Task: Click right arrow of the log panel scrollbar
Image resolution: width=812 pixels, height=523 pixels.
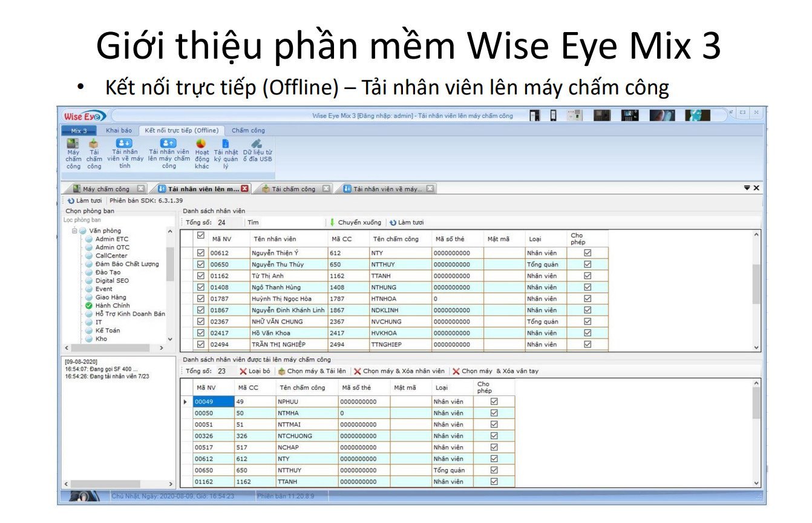Action: click(171, 484)
